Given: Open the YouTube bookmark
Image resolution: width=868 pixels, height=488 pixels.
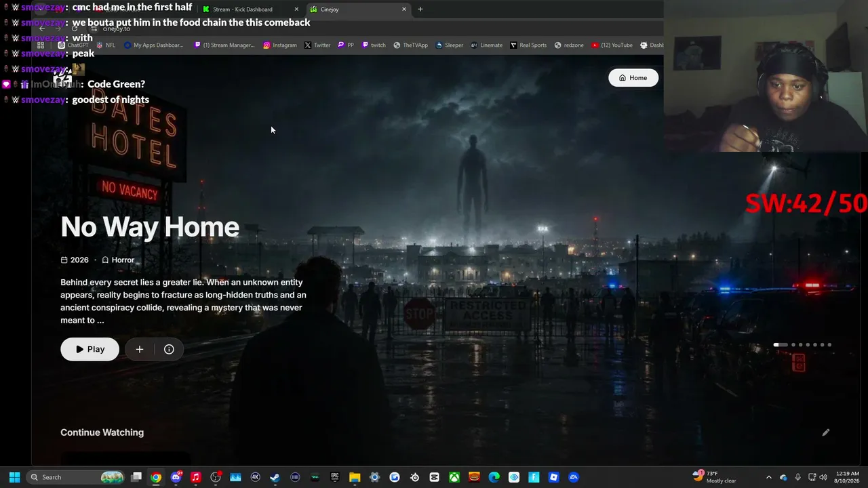Looking at the screenshot, I should click(x=612, y=45).
